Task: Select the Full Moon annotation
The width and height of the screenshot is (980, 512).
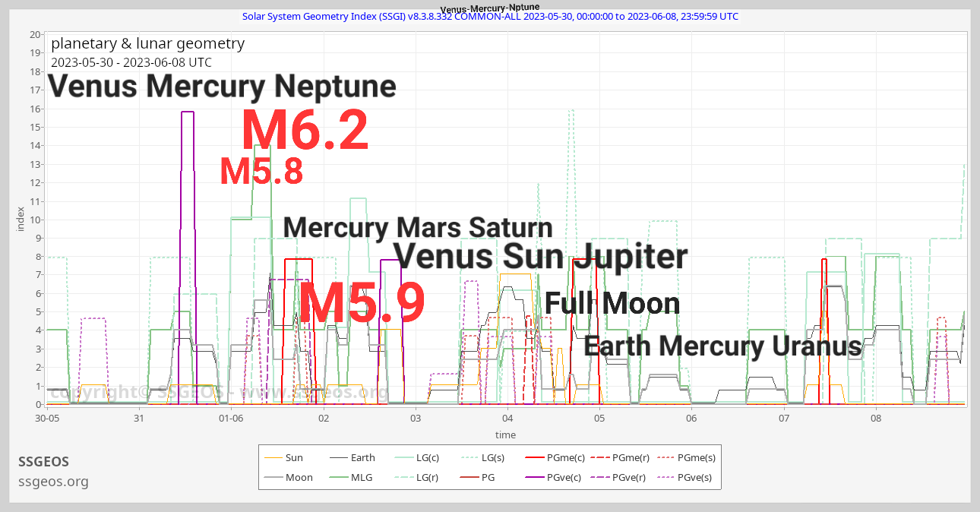Action: click(612, 304)
